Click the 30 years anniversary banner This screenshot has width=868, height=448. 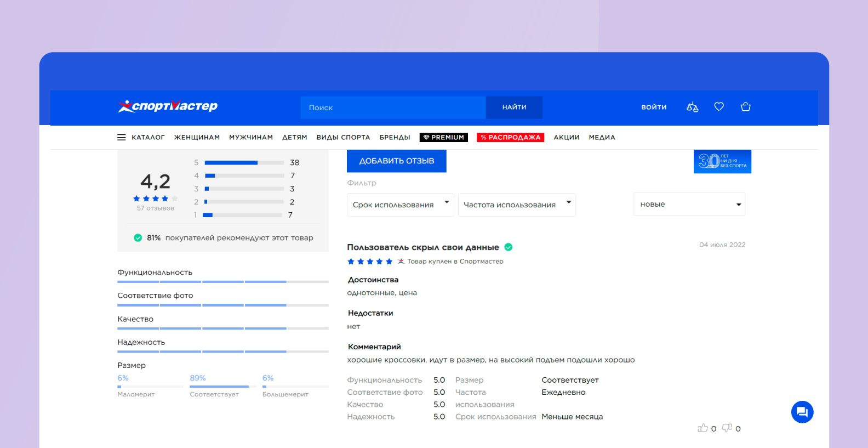pos(722,161)
